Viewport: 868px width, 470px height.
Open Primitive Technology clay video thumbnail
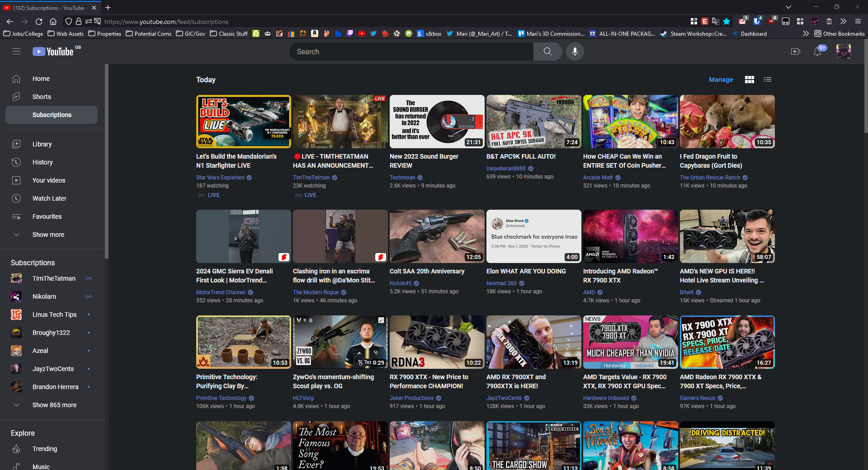(x=244, y=342)
